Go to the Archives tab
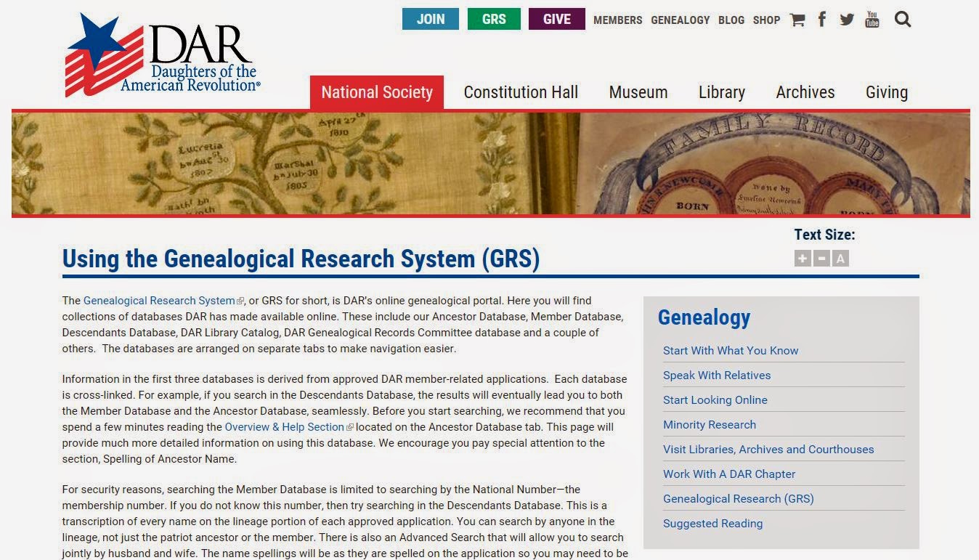 (x=805, y=92)
